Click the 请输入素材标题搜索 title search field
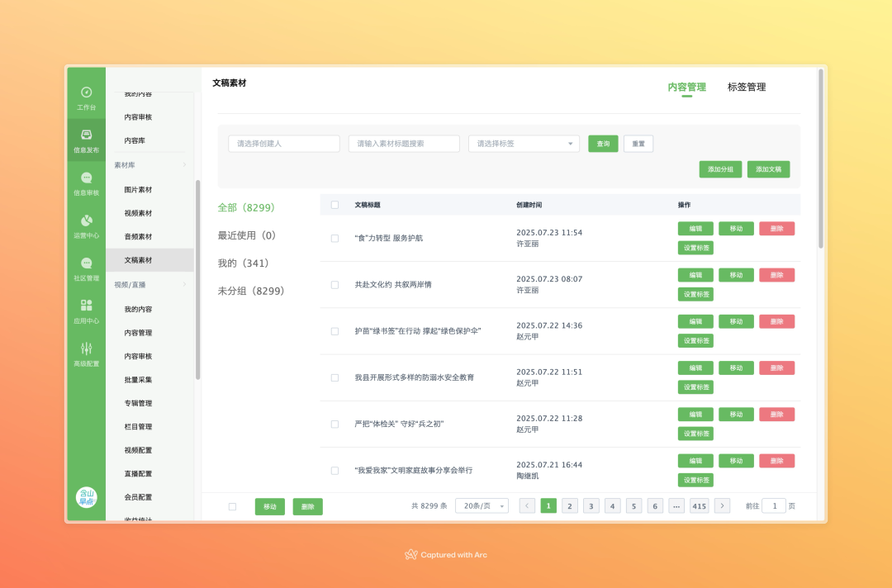The height and width of the screenshot is (588, 892). click(x=404, y=144)
